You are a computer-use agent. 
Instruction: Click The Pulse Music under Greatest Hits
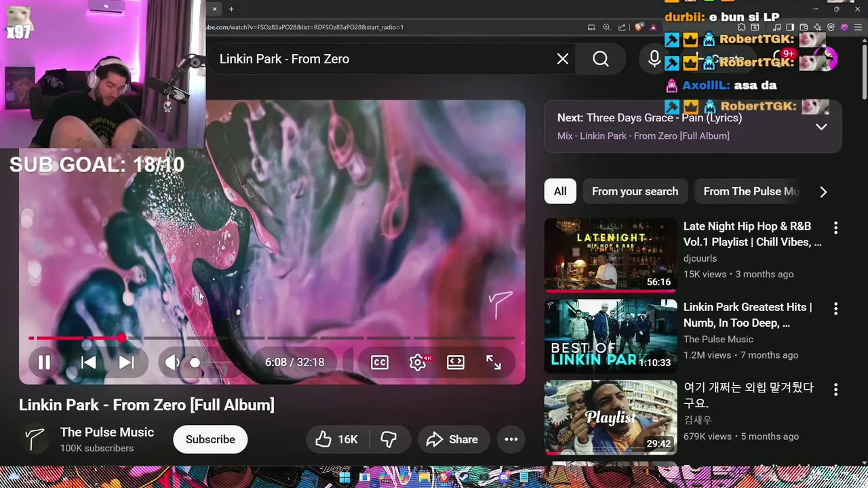pos(718,339)
